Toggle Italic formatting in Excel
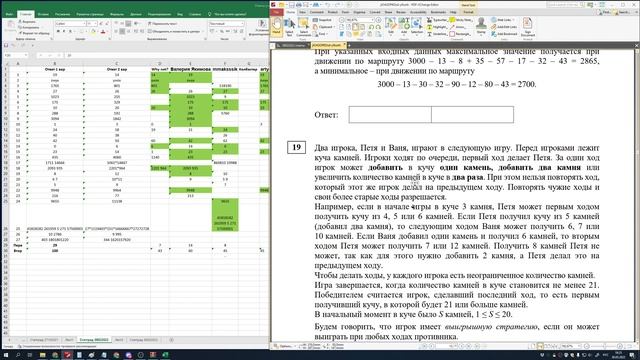This screenshot has height=360, width=640. click(x=64, y=31)
